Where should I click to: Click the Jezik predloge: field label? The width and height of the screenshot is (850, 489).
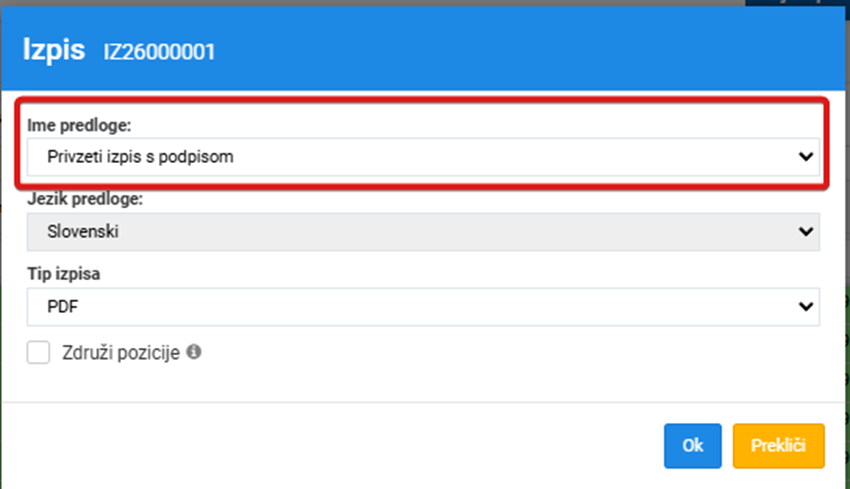pyautogui.click(x=85, y=199)
